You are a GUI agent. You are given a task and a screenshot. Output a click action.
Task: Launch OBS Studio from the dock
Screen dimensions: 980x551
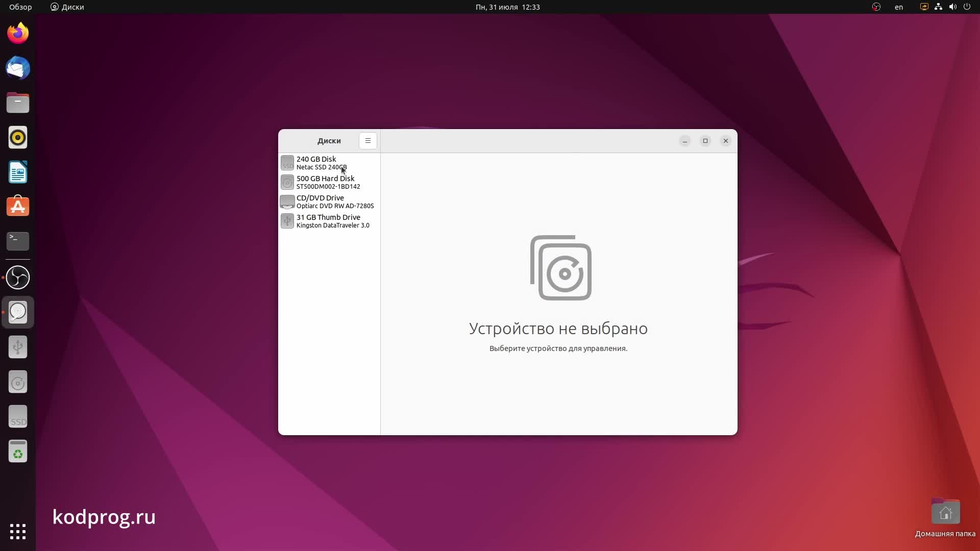pyautogui.click(x=18, y=277)
